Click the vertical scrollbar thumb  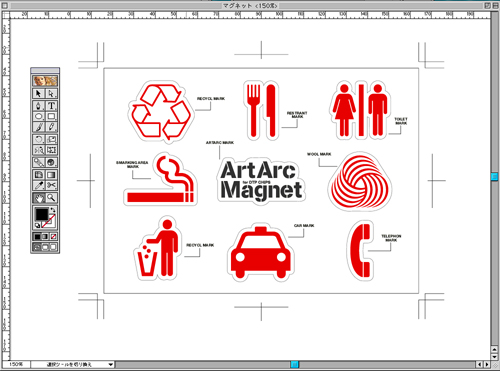495,176
